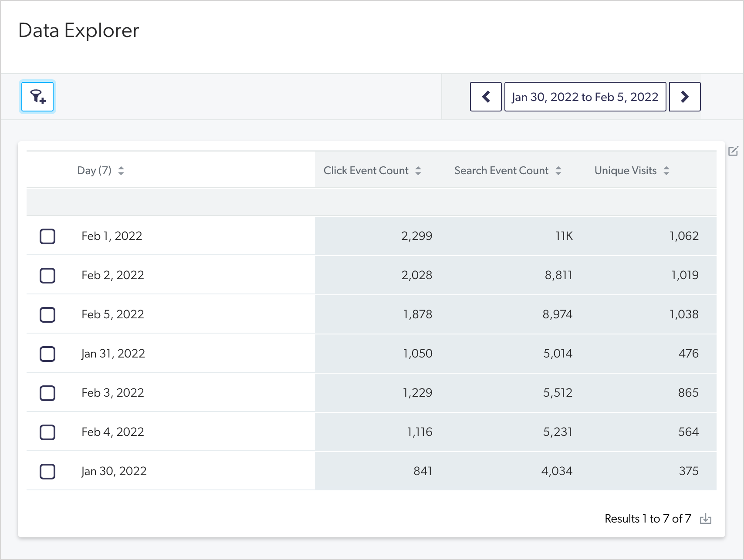Sort by Unique Visits
Screen dimensions: 744x560
click(x=666, y=170)
